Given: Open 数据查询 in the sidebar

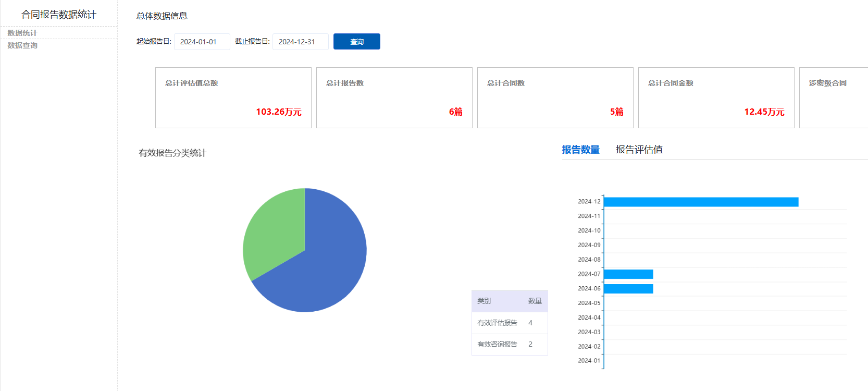Looking at the screenshot, I should click(x=22, y=45).
